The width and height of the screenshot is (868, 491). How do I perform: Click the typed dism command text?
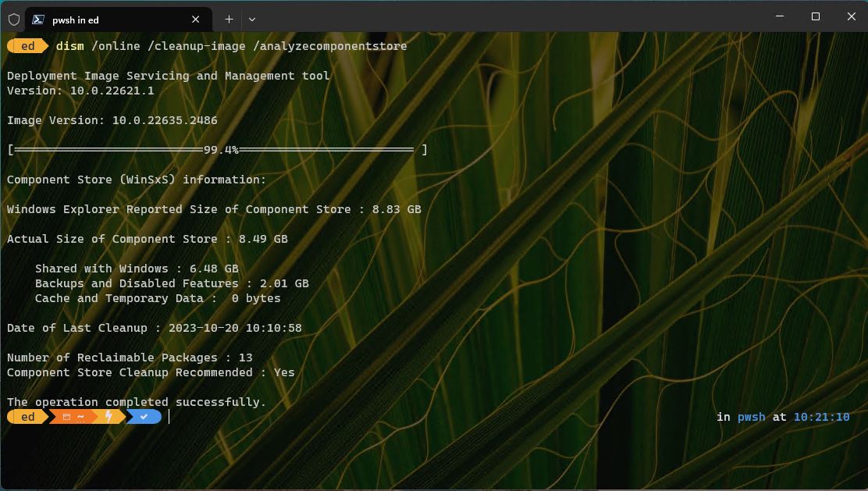[x=231, y=46]
